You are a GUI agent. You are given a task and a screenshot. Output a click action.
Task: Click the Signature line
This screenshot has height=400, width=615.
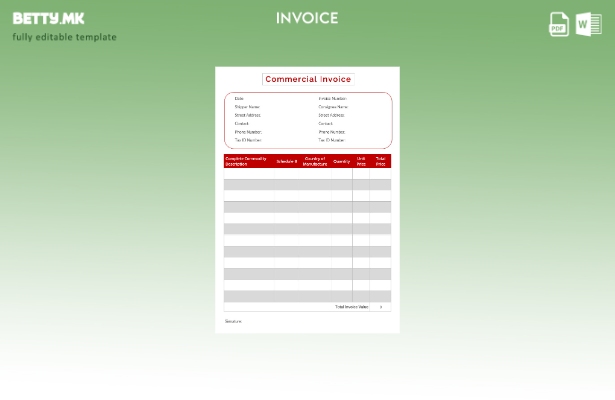(233, 321)
